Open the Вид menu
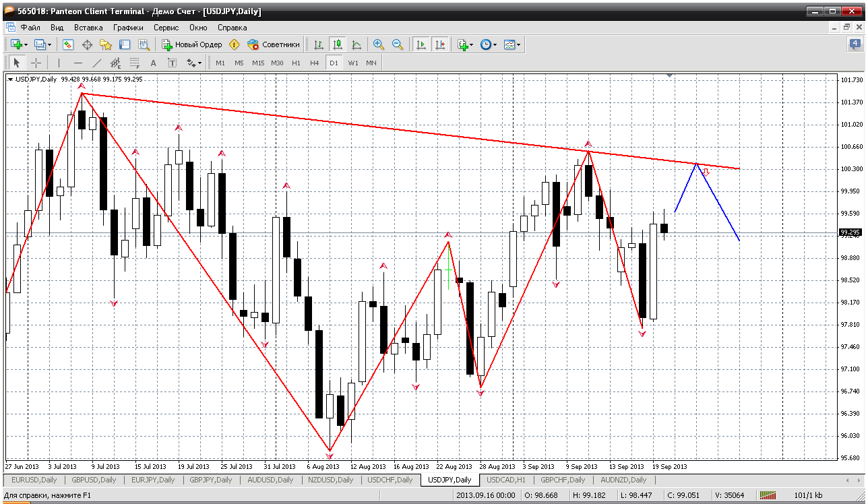The image size is (868, 504). click(57, 28)
